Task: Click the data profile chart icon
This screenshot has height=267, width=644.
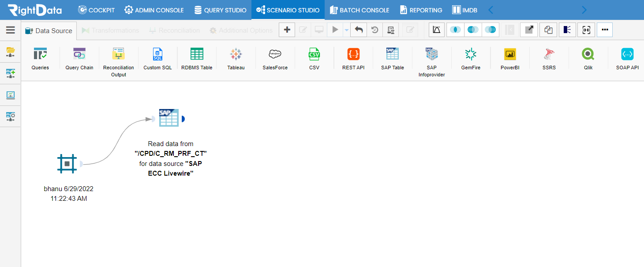Action: (437, 30)
